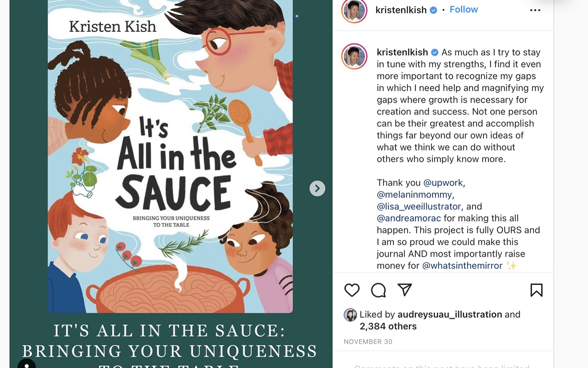The height and width of the screenshot is (368, 588).
Task: Advance to the next carousel image
Action: click(317, 188)
